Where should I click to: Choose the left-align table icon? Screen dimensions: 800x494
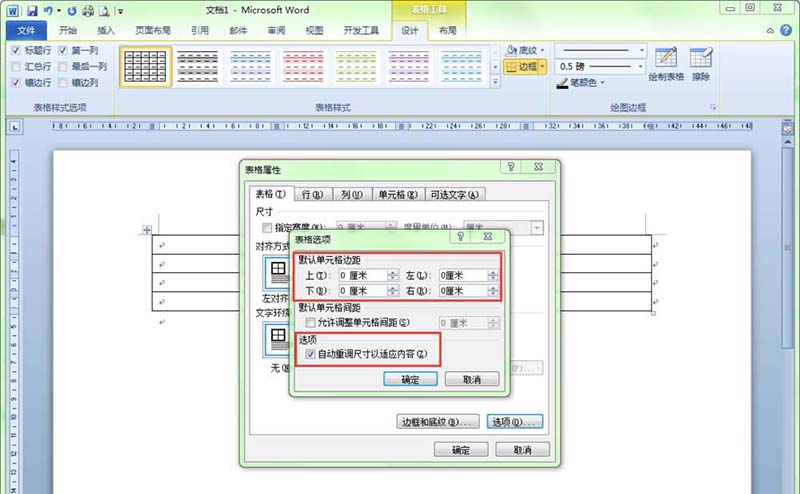(x=278, y=273)
